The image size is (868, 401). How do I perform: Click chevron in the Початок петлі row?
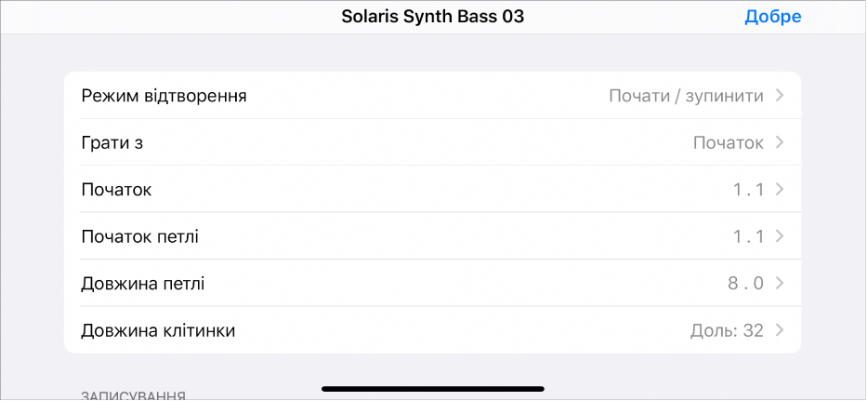pos(780,236)
